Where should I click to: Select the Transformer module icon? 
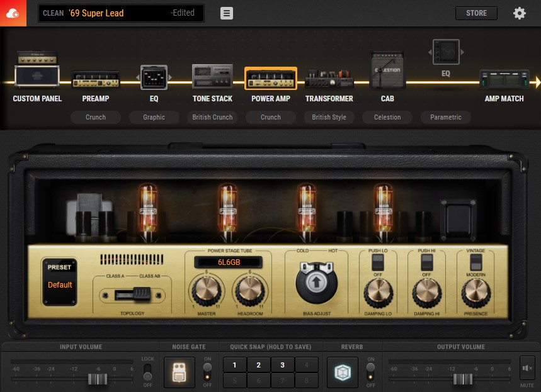coord(329,78)
